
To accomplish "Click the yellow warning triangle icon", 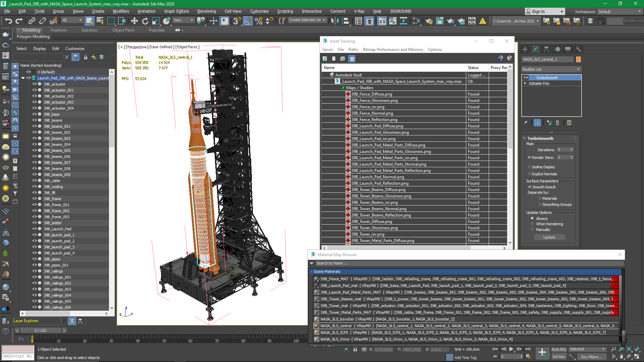I will point(482,21).
